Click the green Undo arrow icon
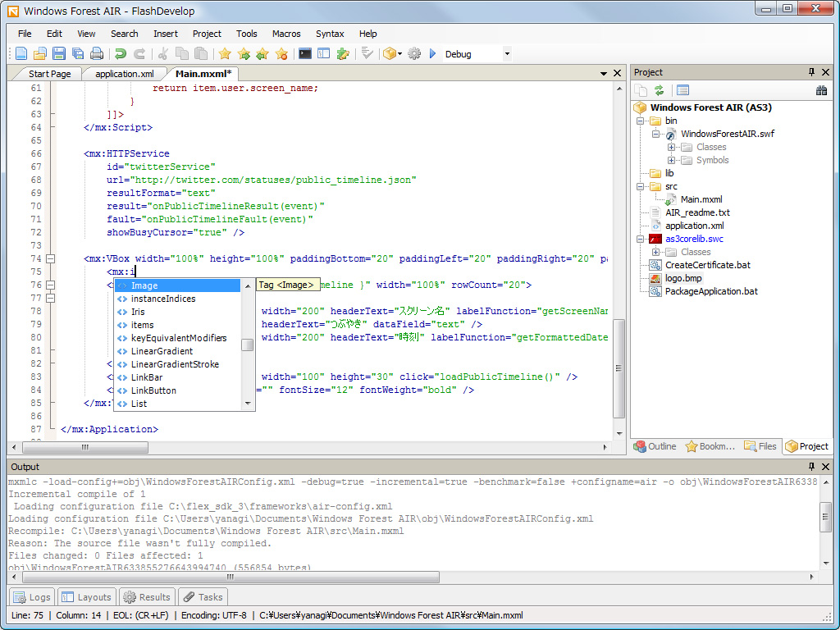840x630 pixels. pos(121,54)
